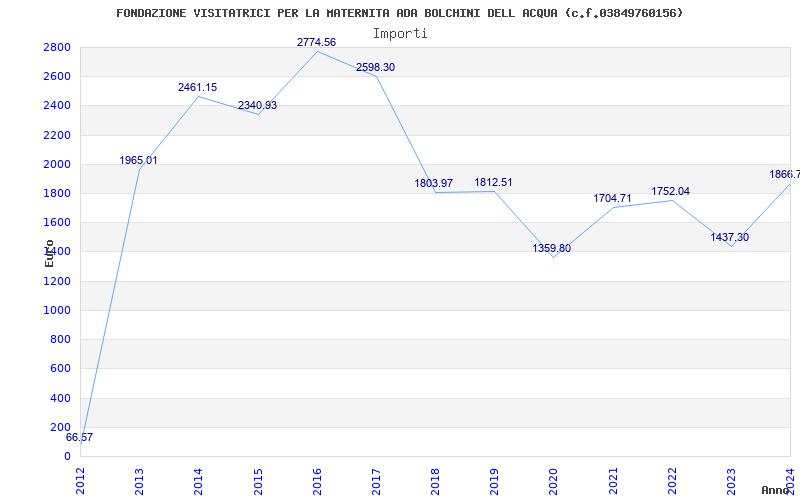This screenshot has width=800, height=500.
Task: Click the x-axis year label 2012
Action: [x=80, y=481]
